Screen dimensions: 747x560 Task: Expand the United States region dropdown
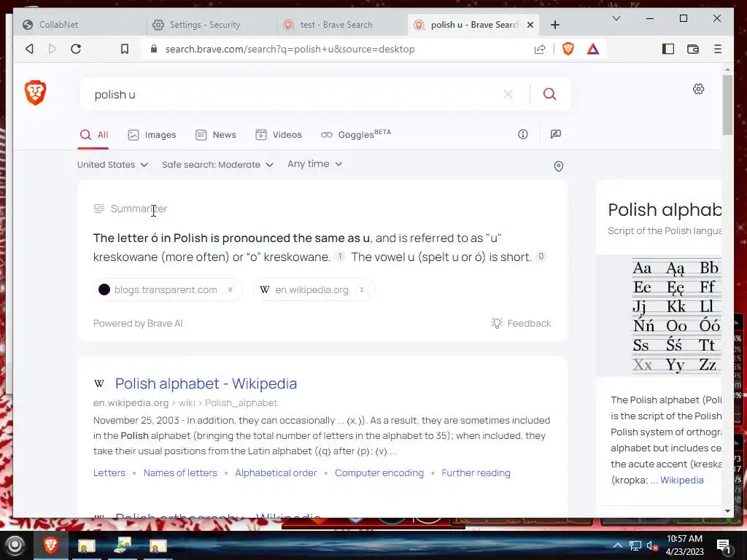click(x=112, y=165)
